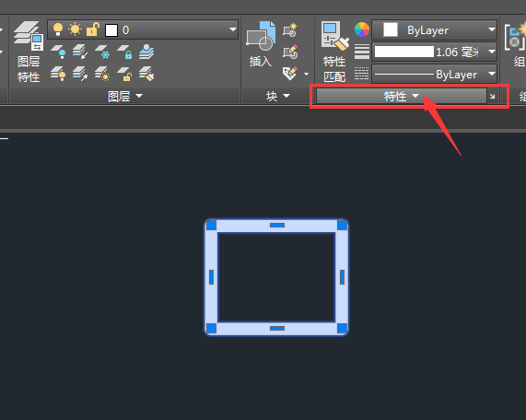
Task: Click the top-left grip of rectangle
Action: 211,225
